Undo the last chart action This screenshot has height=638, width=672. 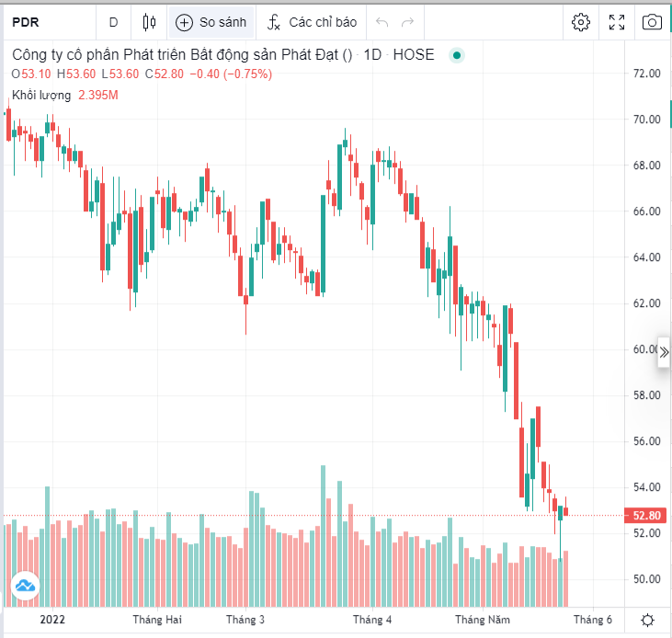(382, 22)
